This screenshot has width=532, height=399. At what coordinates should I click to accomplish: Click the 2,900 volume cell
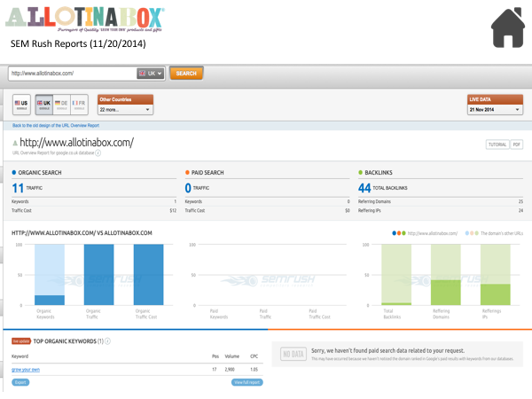coord(230,370)
